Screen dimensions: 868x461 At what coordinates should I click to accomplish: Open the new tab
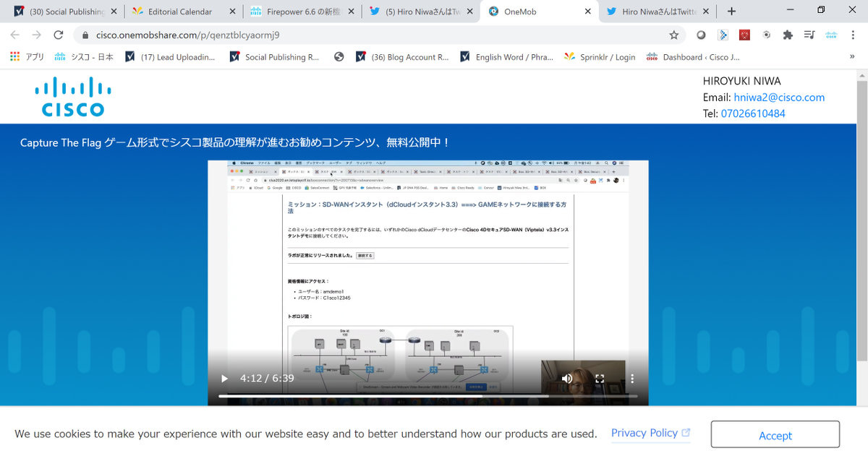click(731, 12)
